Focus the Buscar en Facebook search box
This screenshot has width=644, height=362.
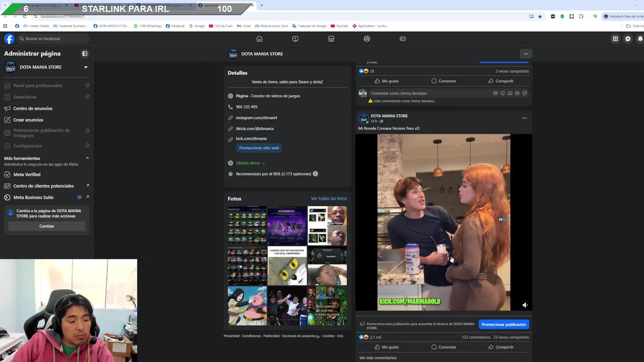click(54, 39)
